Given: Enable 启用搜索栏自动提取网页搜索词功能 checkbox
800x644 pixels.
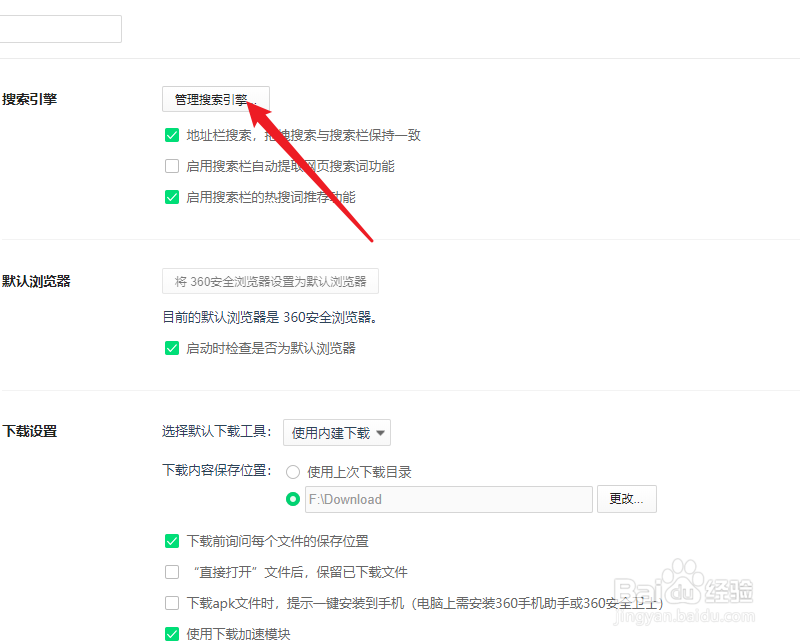Looking at the screenshot, I should (172, 166).
